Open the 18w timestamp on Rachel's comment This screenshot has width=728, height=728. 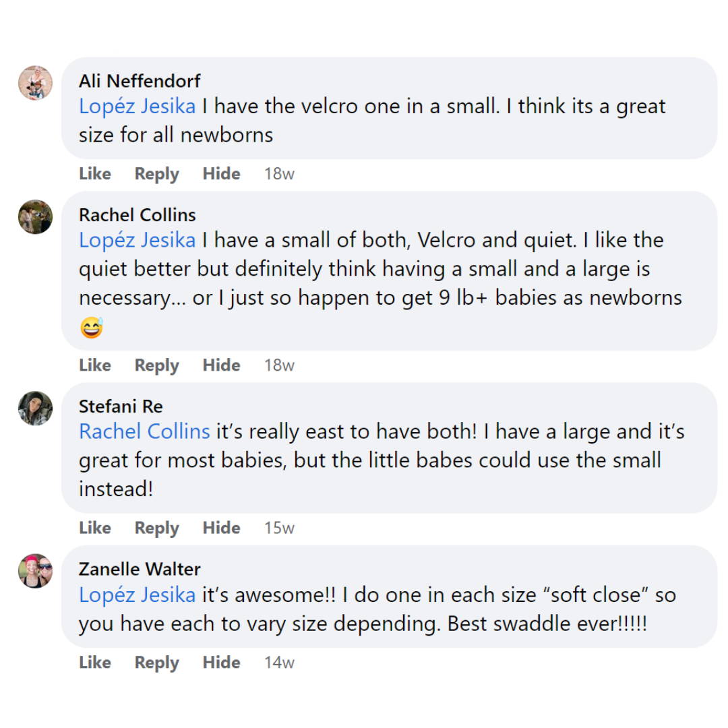tap(279, 365)
